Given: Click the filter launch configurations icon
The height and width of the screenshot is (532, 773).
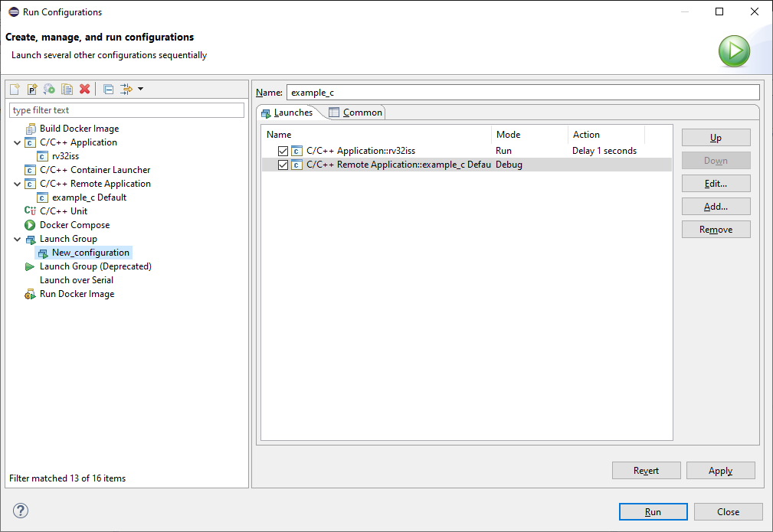Looking at the screenshot, I should pos(126,90).
